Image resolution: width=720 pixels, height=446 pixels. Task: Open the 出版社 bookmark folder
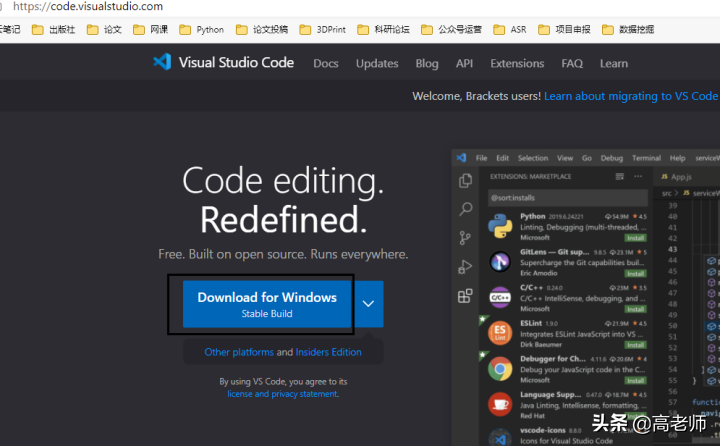54,29
